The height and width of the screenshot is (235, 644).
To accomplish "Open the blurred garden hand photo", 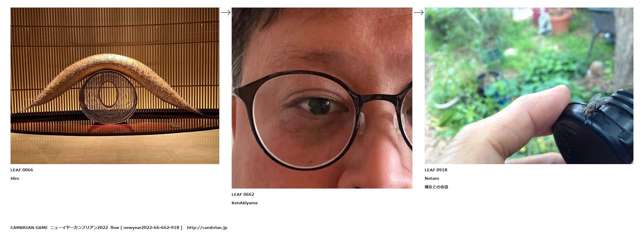I will [x=529, y=86].
